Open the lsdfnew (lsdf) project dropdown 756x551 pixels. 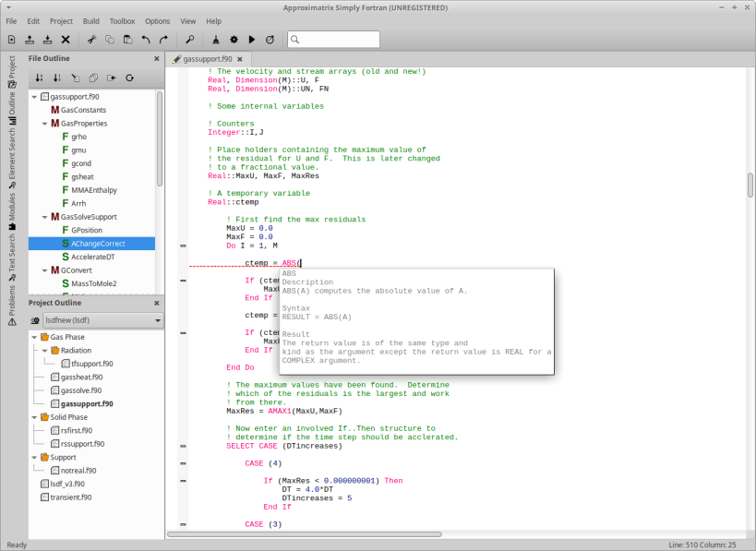click(102, 320)
